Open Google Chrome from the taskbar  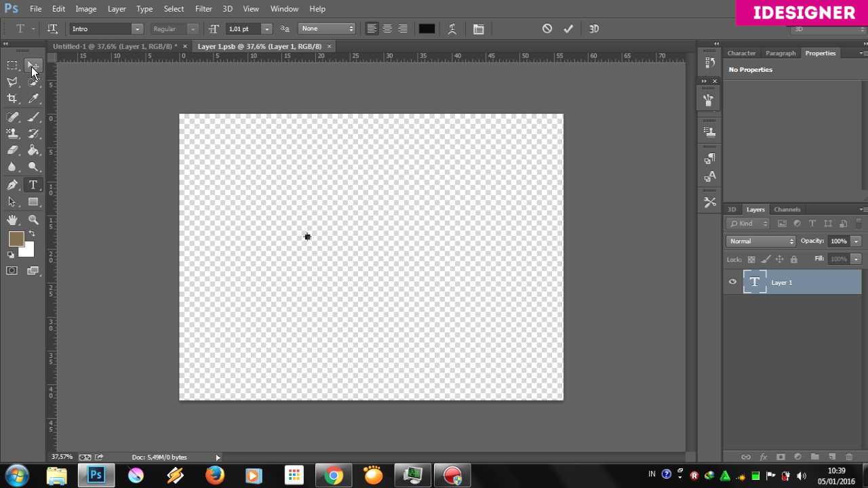pos(333,475)
